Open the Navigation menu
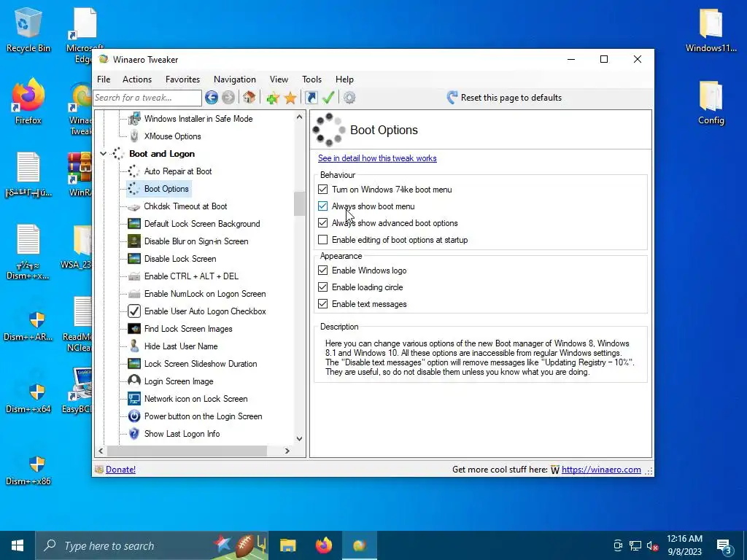The width and height of the screenshot is (747, 560). click(x=234, y=79)
